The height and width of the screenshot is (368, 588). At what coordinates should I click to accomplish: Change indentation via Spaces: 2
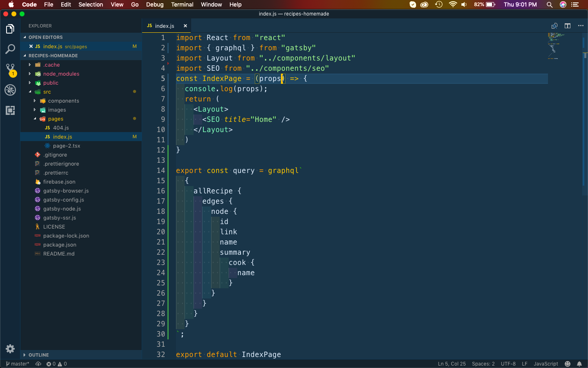coord(483,364)
